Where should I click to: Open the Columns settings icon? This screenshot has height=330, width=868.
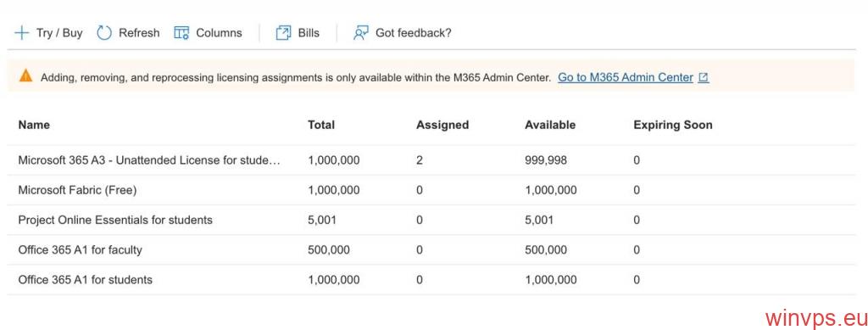click(x=181, y=33)
